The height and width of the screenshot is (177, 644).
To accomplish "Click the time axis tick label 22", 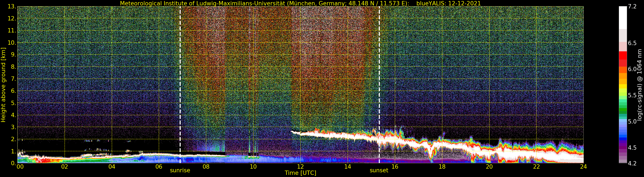I will [x=536, y=166].
